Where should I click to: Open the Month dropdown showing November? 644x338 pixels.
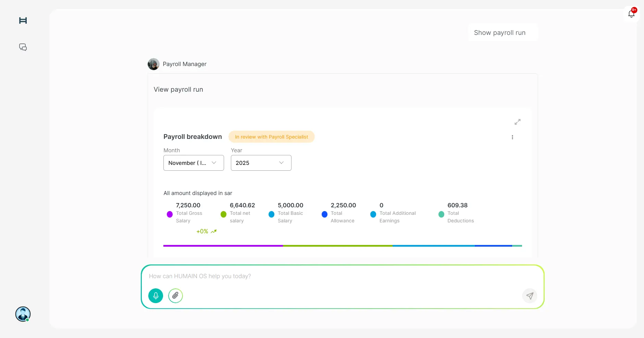194,163
